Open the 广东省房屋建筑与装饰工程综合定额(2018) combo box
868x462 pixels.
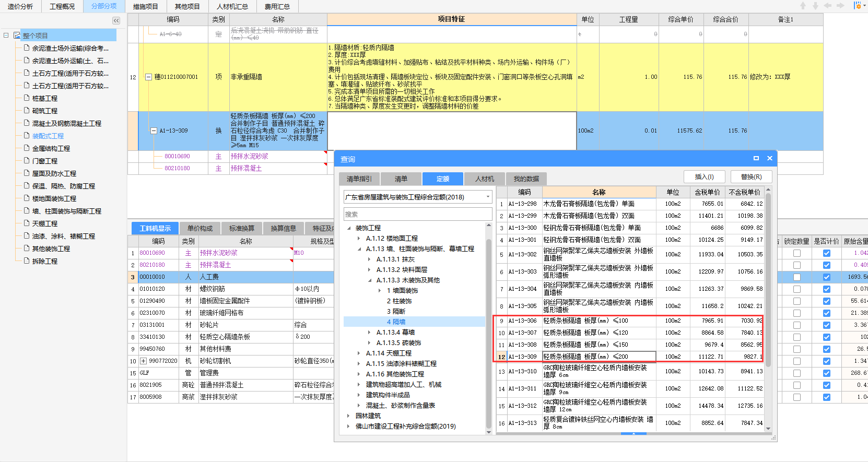(418, 197)
